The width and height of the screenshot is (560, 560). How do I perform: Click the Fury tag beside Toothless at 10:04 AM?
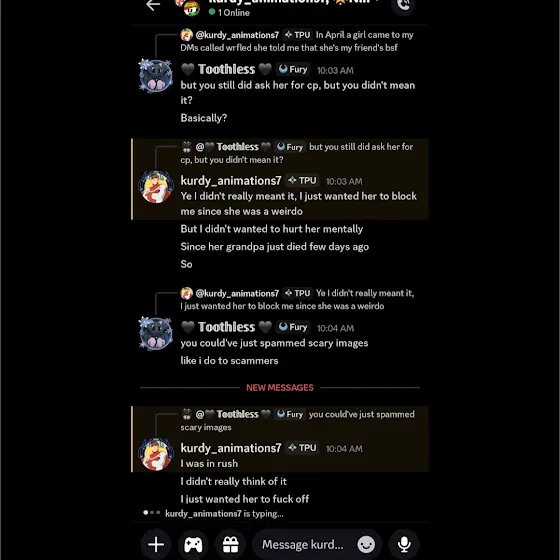pos(293,327)
